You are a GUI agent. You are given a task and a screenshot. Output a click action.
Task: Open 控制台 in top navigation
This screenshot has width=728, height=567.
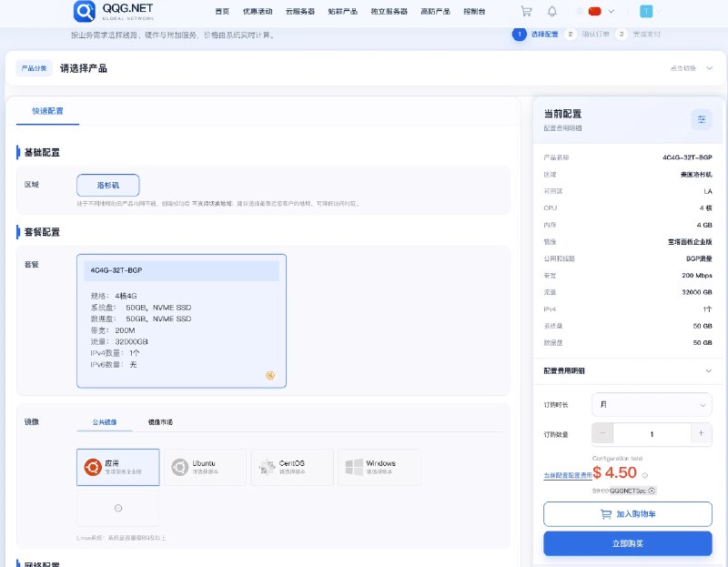coord(474,11)
